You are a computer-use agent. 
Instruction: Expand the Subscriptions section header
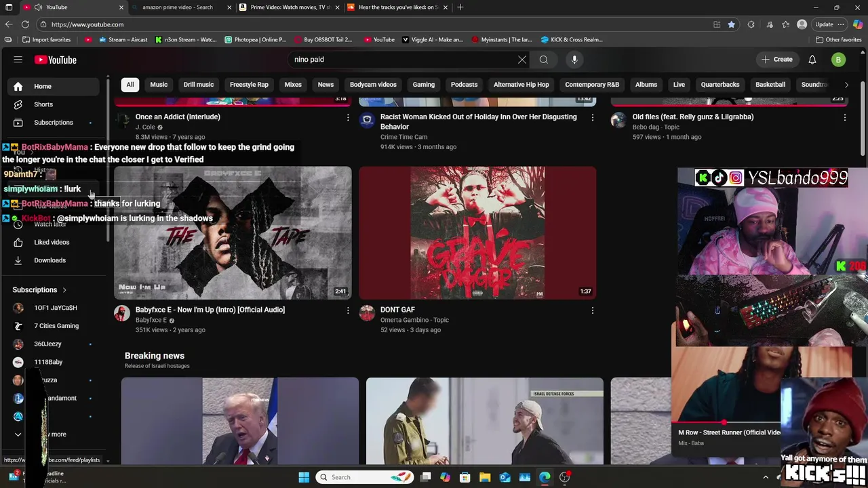tap(39, 290)
